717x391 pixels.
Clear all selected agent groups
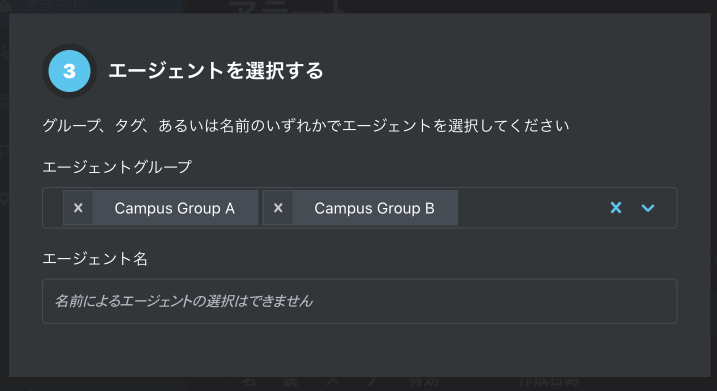click(616, 208)
